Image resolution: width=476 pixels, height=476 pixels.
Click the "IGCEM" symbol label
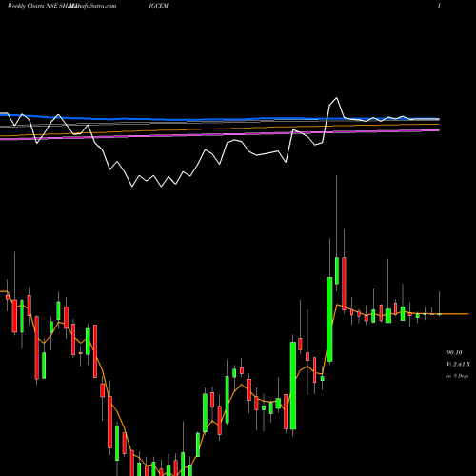tap(158, 6)
